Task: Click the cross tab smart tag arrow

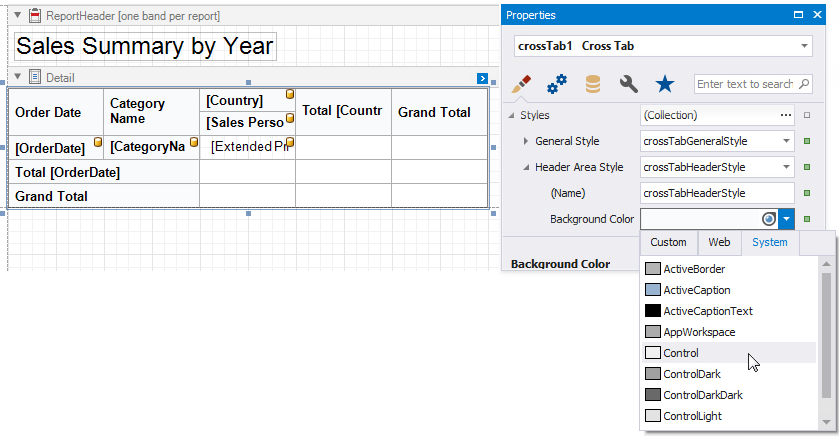Action: point(482,78)
